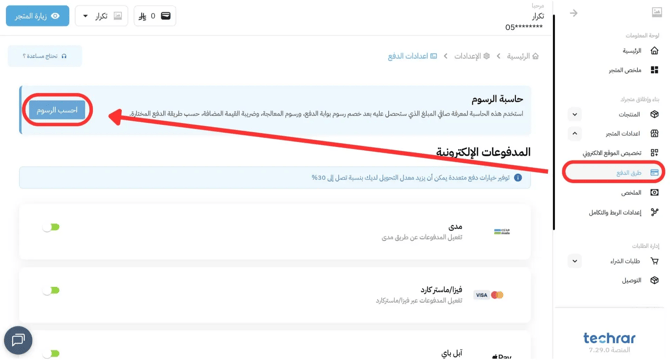Click the info icon in payment notice
The height and width of the screenshot is (360, 670).
tap(518, 177)
